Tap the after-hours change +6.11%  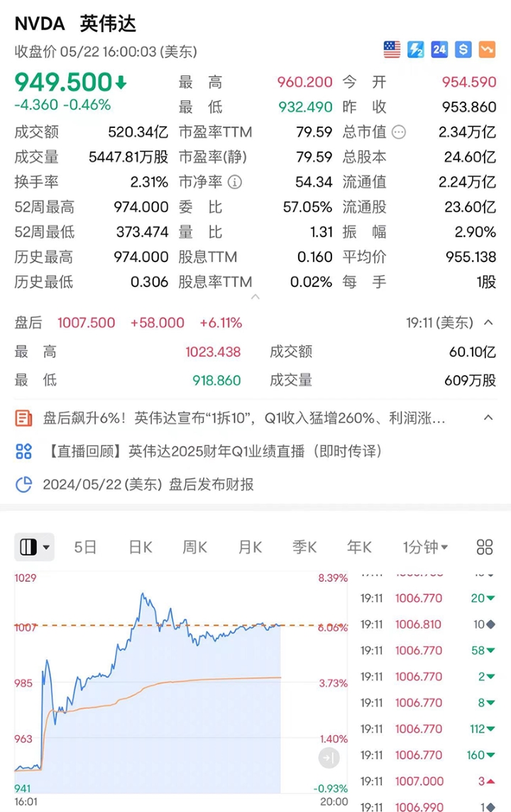click(221, 323)
